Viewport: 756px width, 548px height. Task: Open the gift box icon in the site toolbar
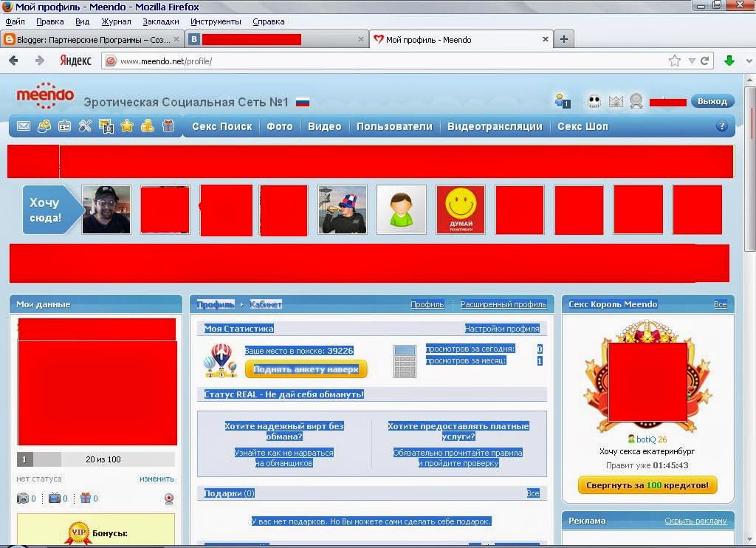(168, 126)
